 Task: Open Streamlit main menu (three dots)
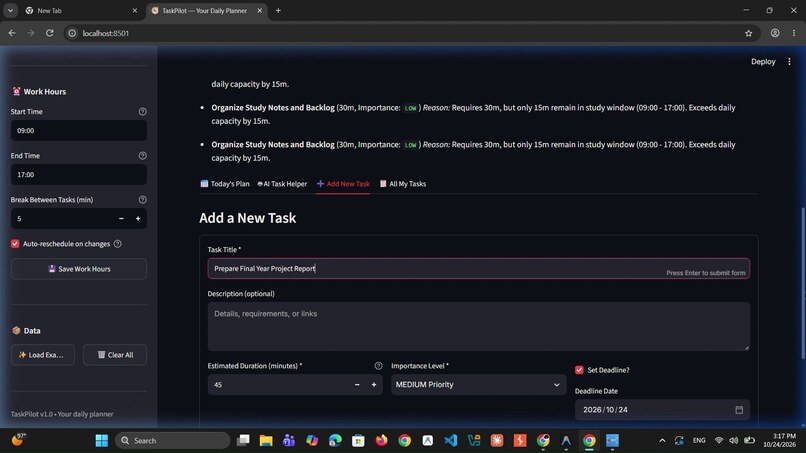pos(789,62)
